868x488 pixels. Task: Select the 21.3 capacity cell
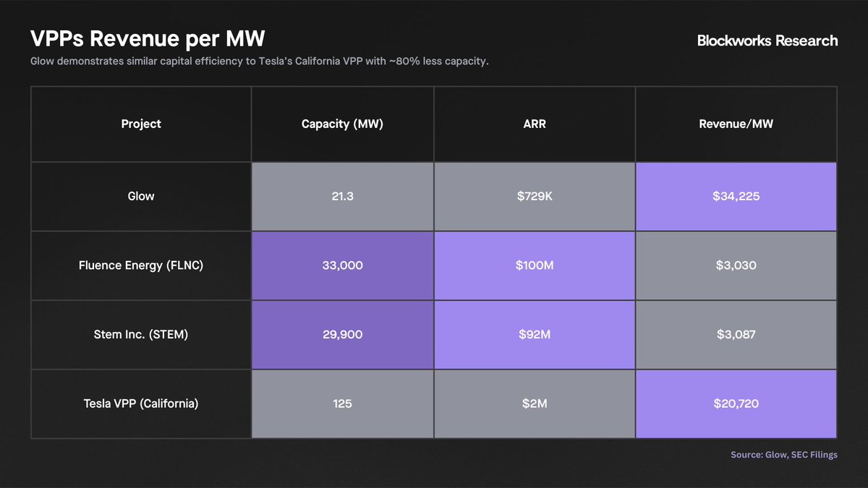(x=342, y=196)
